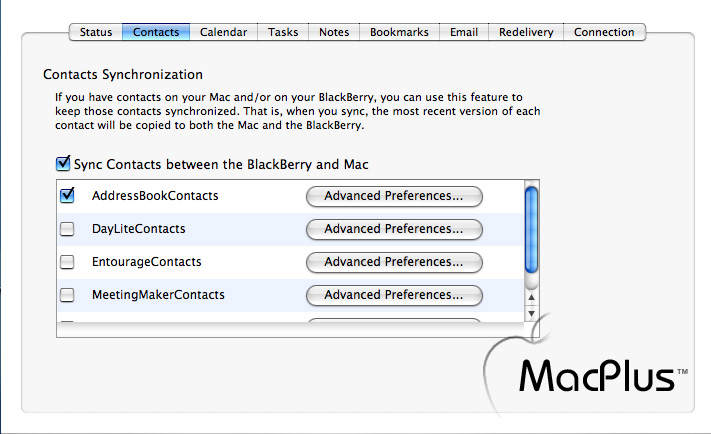
Task: Select the MeetingMakerContacts row label
Action: tap(158, 295)
